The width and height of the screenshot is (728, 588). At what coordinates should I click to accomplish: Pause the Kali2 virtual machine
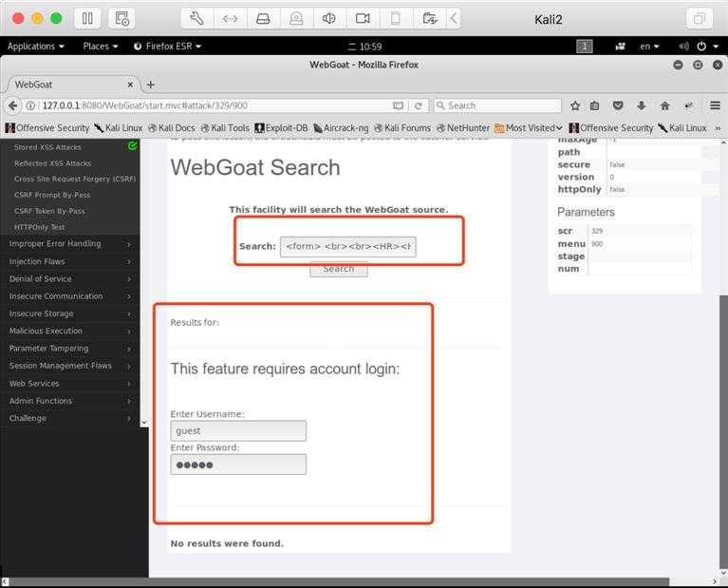click(x=87, y=19)
